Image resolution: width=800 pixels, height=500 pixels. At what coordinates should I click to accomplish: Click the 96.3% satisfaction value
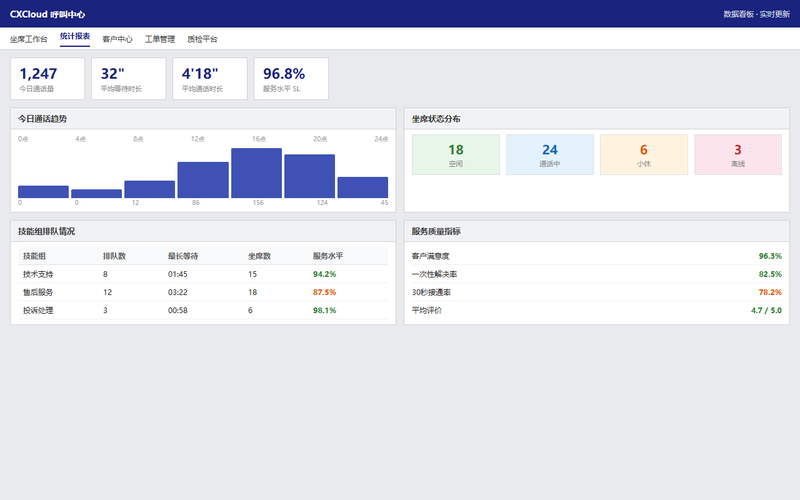point(770,256)
